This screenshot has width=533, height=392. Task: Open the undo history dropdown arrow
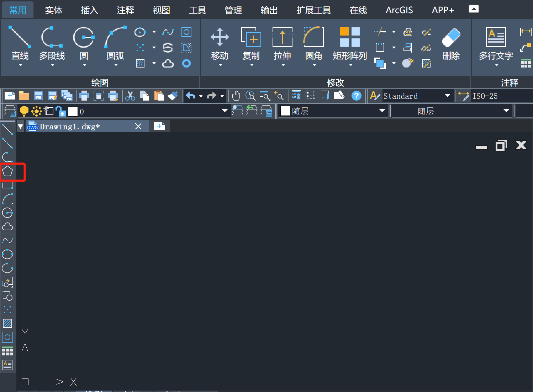tap(201, 96)
